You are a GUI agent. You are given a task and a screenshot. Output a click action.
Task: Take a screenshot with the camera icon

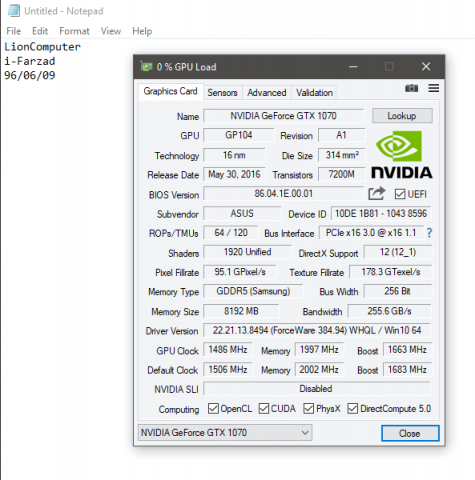411,88
